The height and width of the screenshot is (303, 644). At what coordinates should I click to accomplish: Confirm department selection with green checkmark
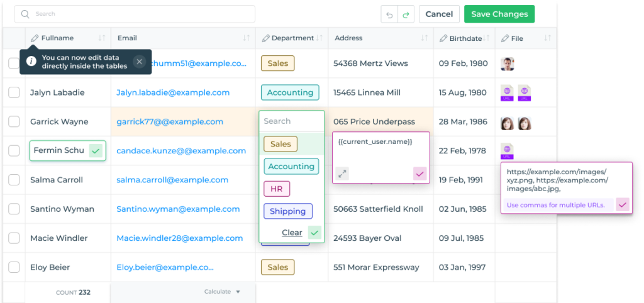pyautogui.click(x=314, y=233)
